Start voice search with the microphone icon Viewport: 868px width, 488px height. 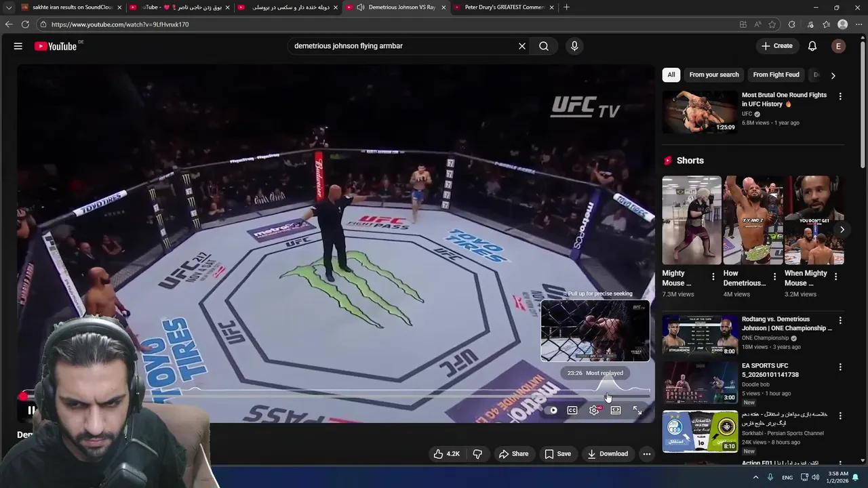click(574, 46)
